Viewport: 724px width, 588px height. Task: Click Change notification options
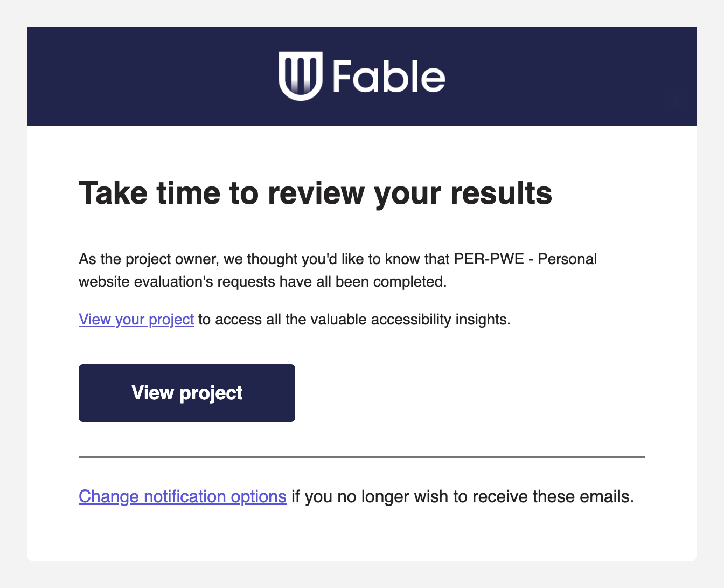tap(182, 496)
